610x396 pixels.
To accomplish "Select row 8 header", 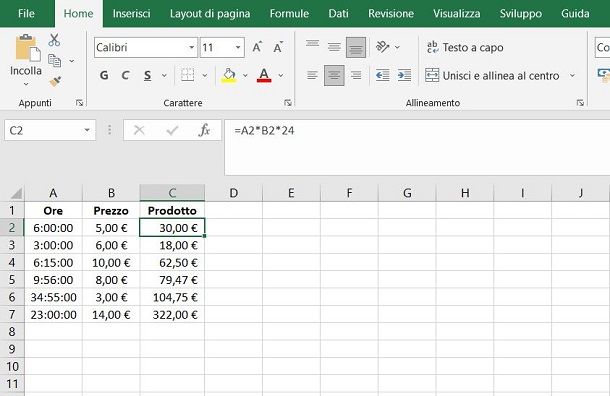I will coord(12,331).
